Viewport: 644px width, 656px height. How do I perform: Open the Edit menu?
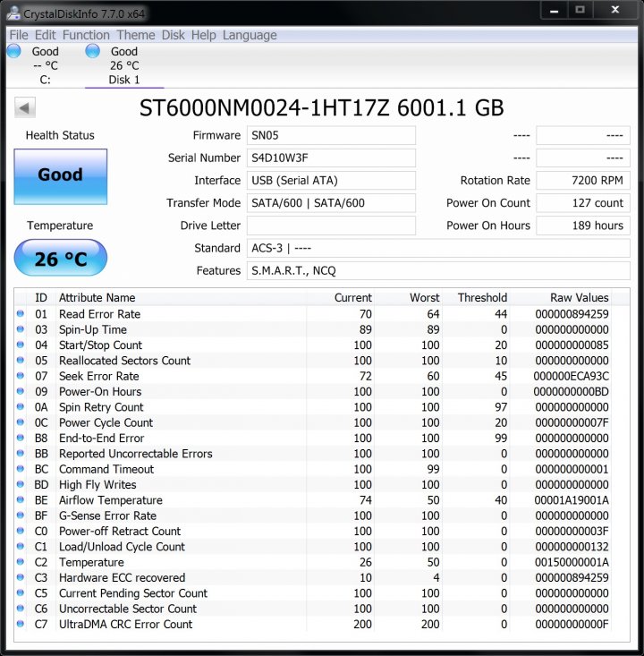pyautogui.click(x=45, y=35)
